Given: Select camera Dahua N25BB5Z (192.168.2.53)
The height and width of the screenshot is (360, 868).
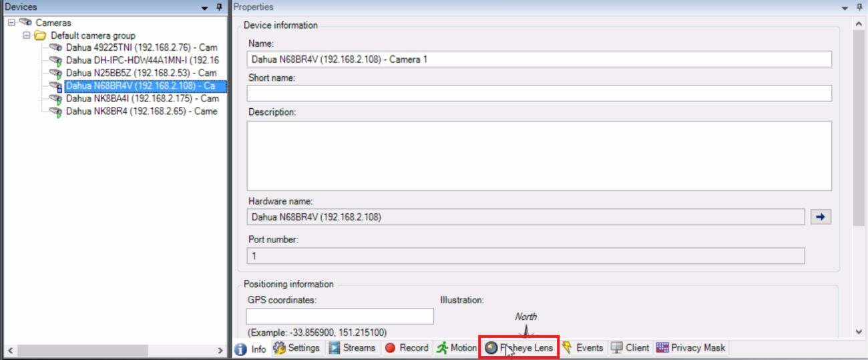Looking at the screenshot, I should (141, 73).
